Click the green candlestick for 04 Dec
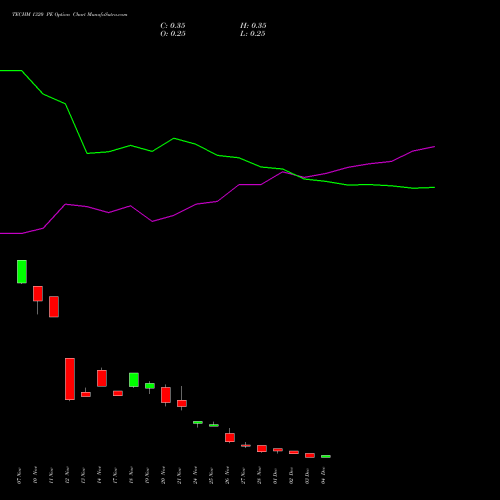The width and height of the screenshot is (500, 500). click(x=326, y=456)
